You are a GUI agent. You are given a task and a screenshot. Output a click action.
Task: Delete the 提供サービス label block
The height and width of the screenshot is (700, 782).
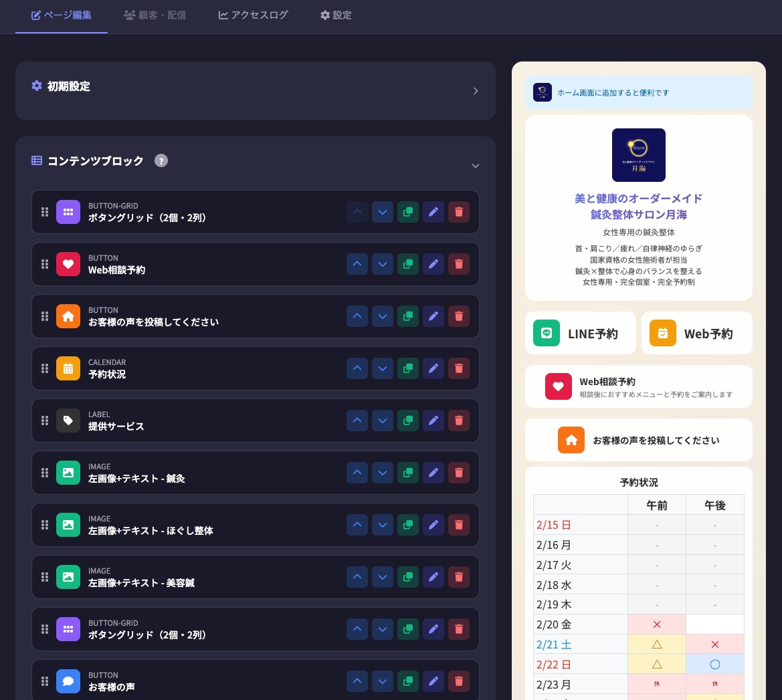[x=459, y=421]
